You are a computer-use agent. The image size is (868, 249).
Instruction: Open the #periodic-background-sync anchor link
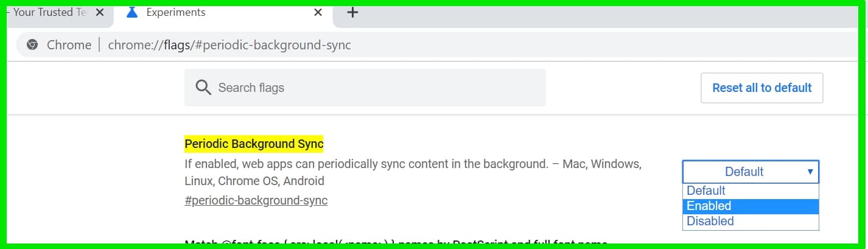point(256,200)
